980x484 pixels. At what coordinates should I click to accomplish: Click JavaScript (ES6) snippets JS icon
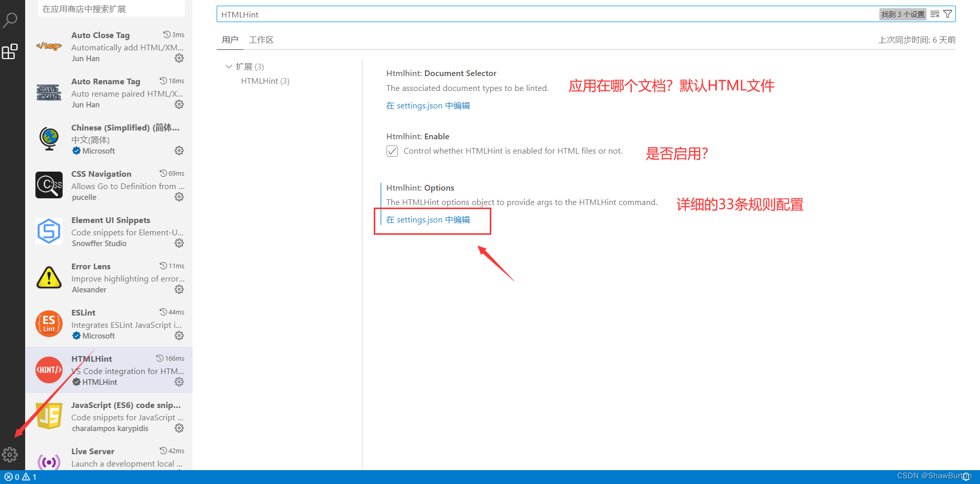click(49, 416)
